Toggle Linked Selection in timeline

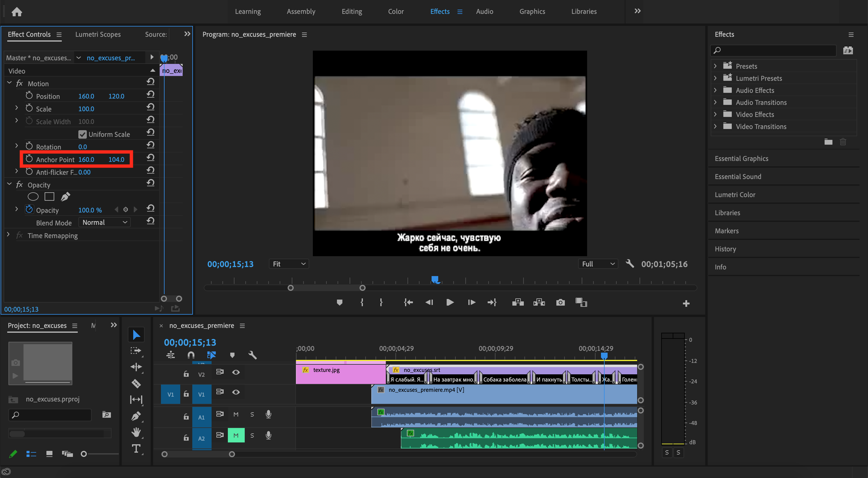(211, 355)
